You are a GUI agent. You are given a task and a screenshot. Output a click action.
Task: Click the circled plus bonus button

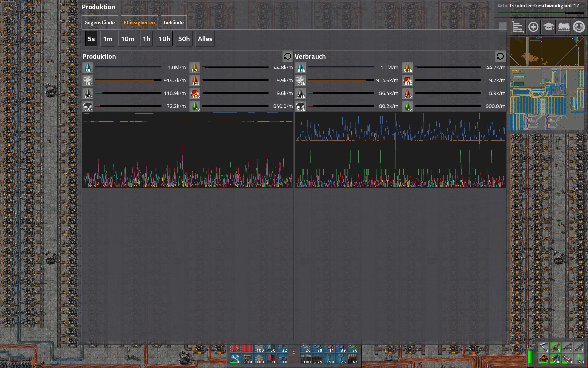533,27
